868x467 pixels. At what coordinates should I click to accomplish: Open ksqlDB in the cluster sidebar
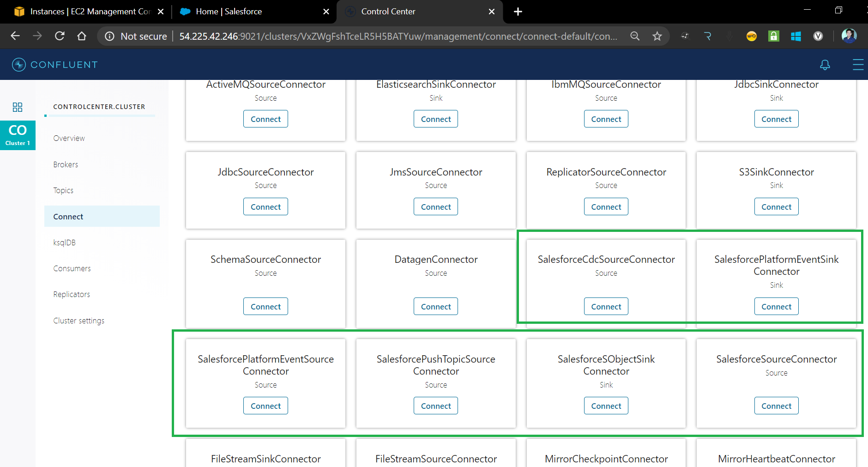pyautogui.click(x=64, y=243)
